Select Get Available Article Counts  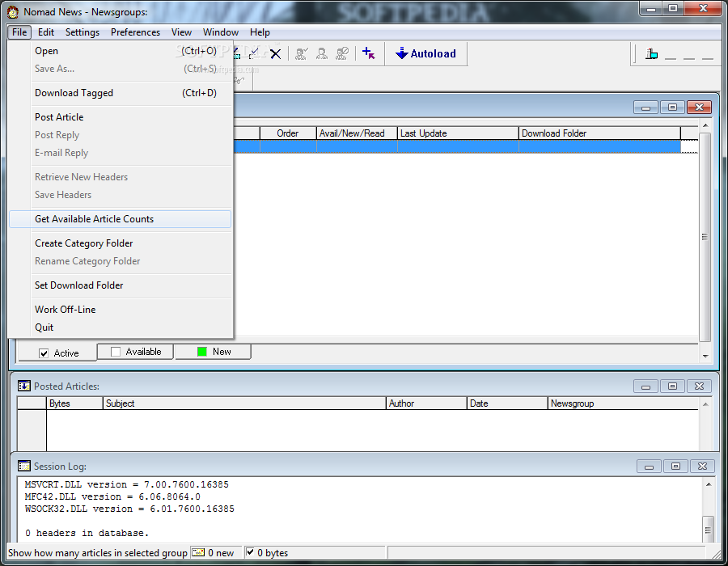(121, 219)
